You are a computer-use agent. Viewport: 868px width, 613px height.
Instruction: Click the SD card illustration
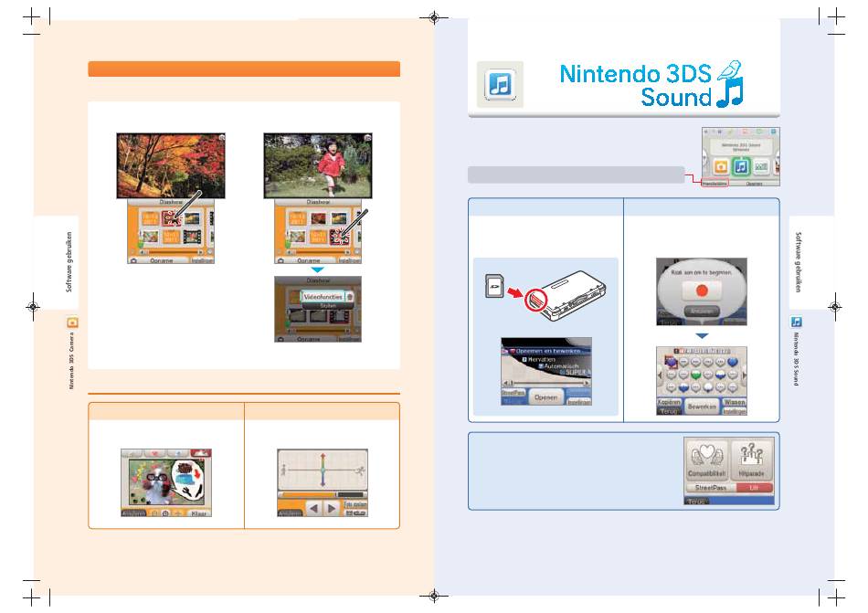(493, 286)
